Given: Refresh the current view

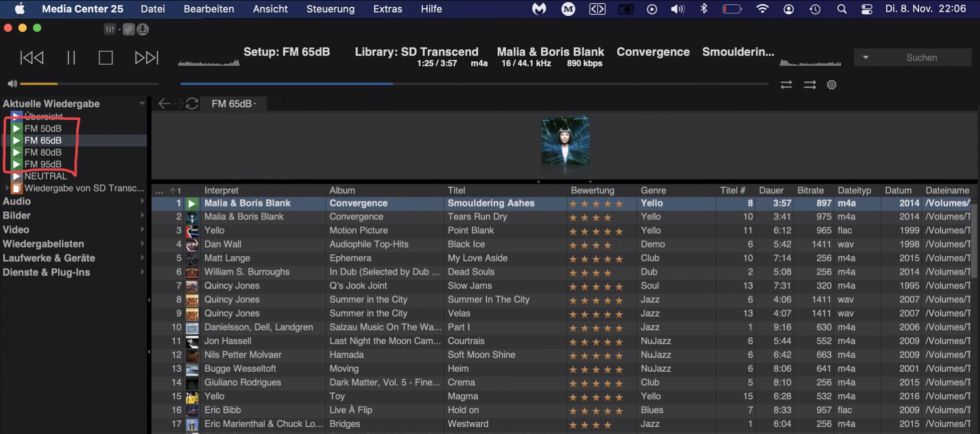Looking at the screenshot, I should click(192, 103).
